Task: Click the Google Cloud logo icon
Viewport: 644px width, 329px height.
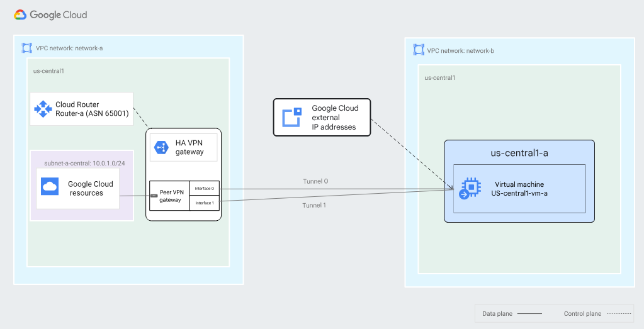Action: 20,14
